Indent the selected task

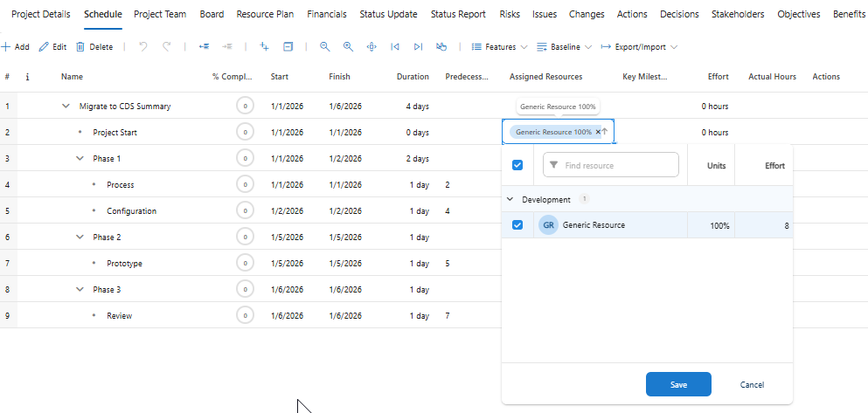coord(227,47)
